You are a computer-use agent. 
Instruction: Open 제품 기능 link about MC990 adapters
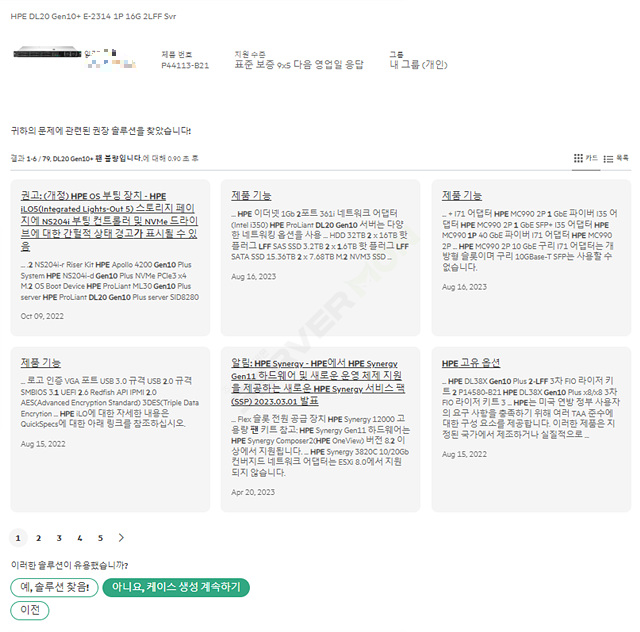[462, 196]
